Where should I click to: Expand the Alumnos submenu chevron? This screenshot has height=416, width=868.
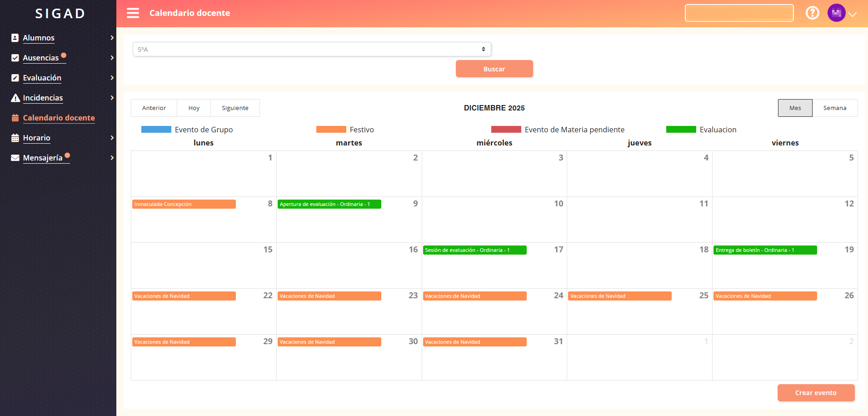click(112, 38)
